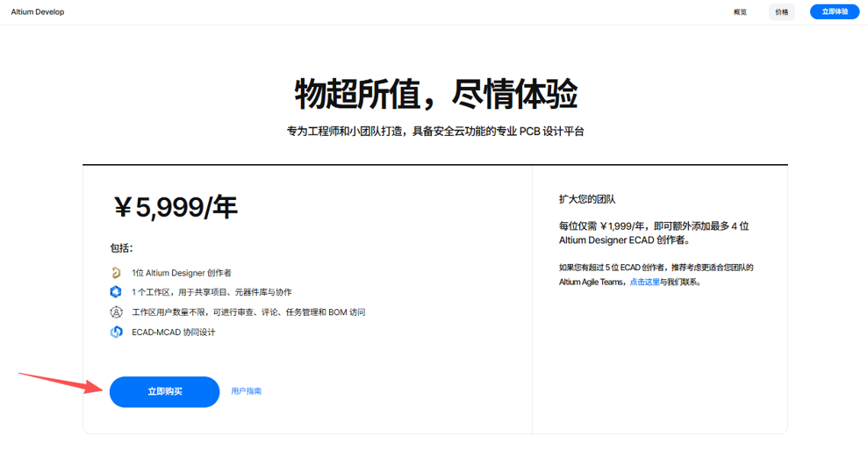Screen dimensions: 868x451
Task: Click the Altium Develop logo text
Action: coord(38,11)
